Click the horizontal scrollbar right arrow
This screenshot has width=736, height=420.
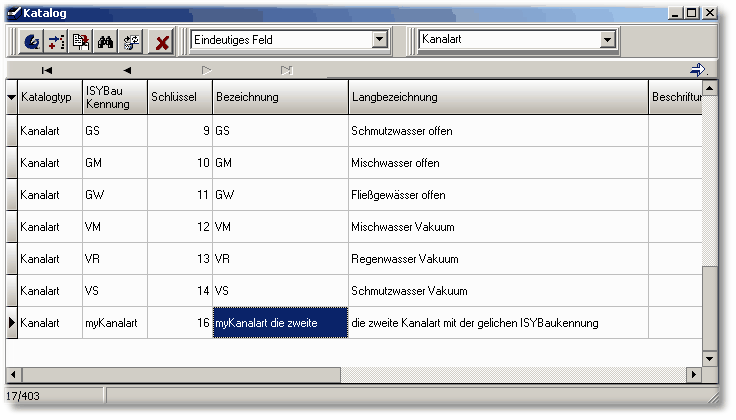coord(694,374)
